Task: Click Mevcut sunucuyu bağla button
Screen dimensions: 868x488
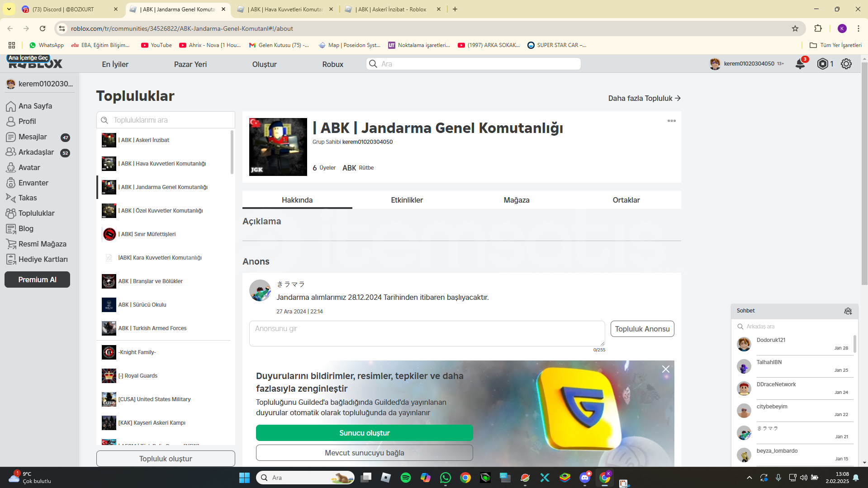Action: point(364,453)
